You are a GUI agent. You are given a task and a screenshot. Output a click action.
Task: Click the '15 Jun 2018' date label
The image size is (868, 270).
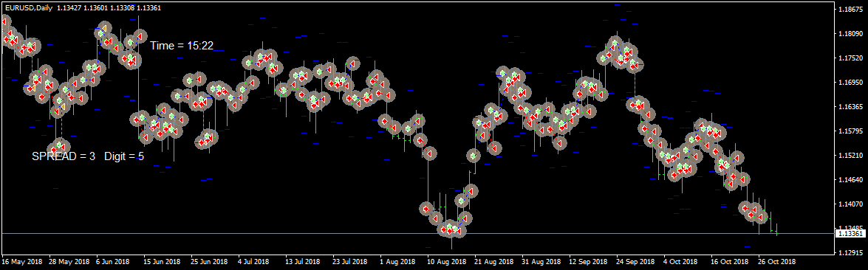click(162, 261)
